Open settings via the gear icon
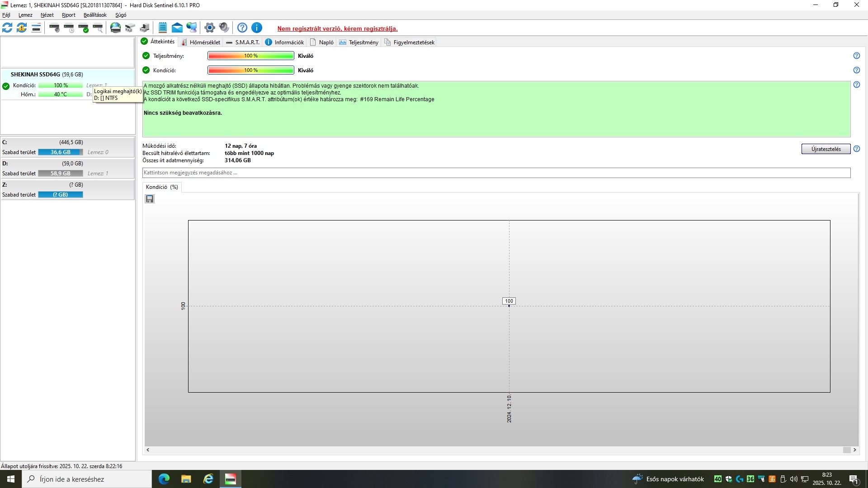The height and width of the screenshot is (488, 868). [x=209, y=28]
